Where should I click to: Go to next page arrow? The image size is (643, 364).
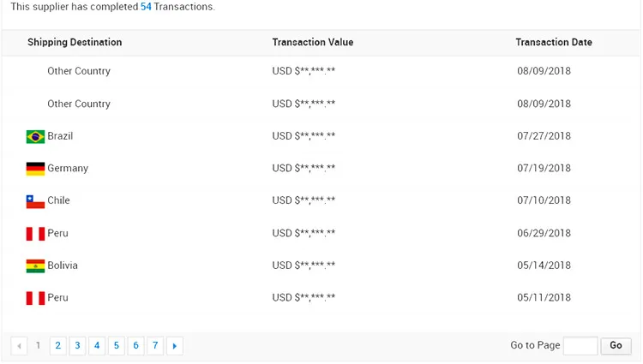(175, 346)
